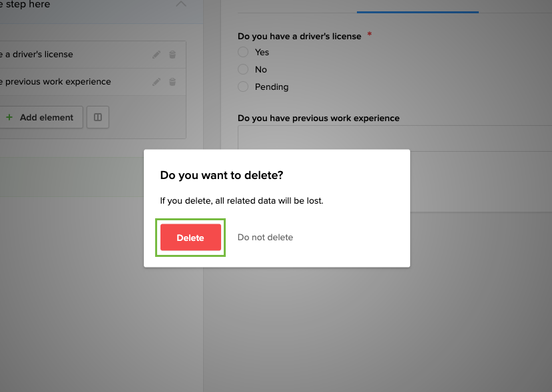This screenshot has height=392, width=552.
Task: Click the previous work experience text field
Action: click(x=393, y=137)
